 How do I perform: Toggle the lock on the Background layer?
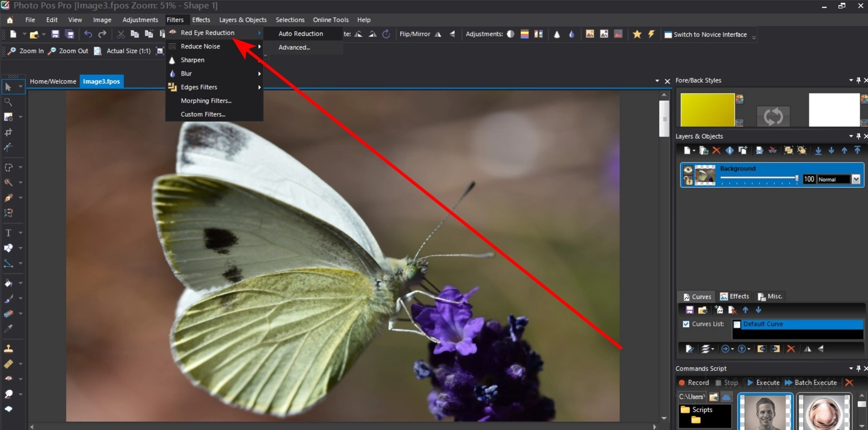click(688, 180)
